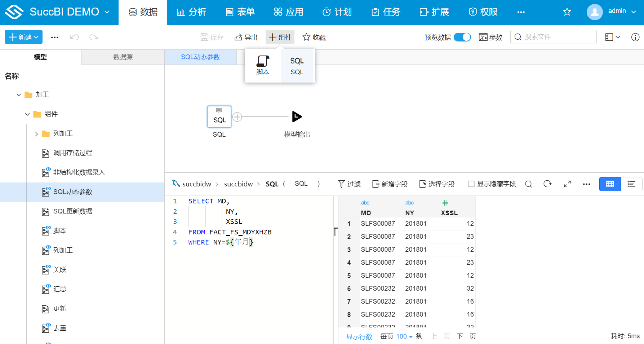Screen dimensions: 644x344
Task: Expand the preview panel to fullscreen
Action: click(x=567, y=184)
